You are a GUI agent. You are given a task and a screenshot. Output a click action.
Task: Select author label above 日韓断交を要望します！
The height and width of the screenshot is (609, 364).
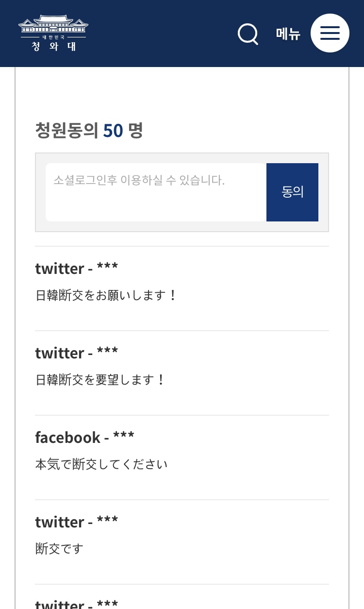click(x=77, y=353)
